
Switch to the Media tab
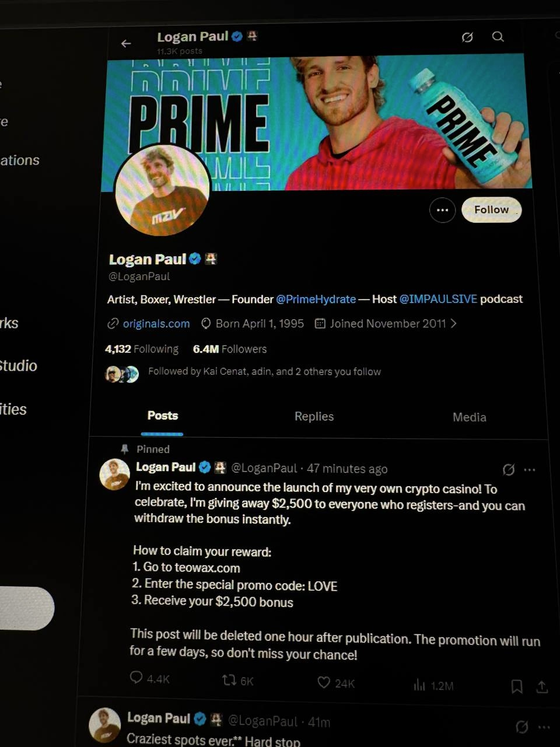[x=470, y=417]
